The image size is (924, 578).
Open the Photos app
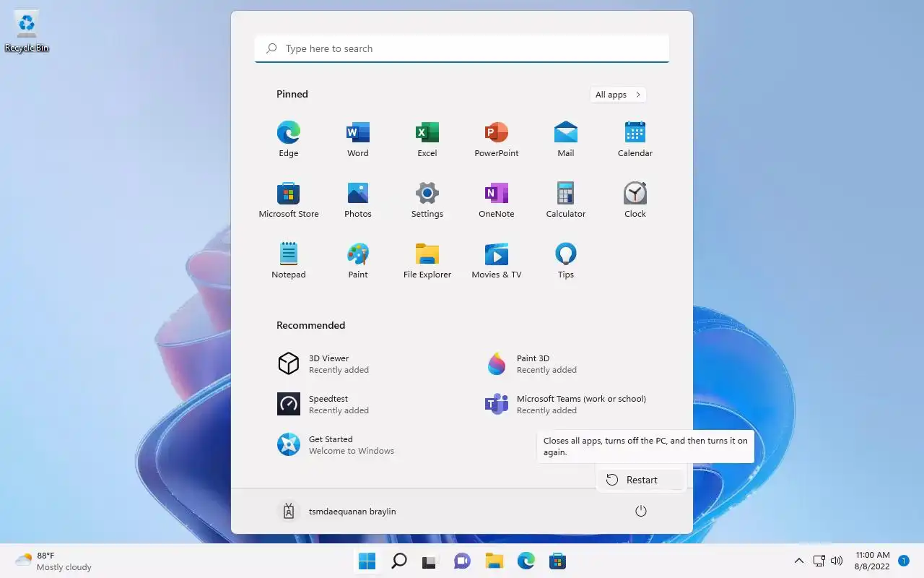pos(358,200)
